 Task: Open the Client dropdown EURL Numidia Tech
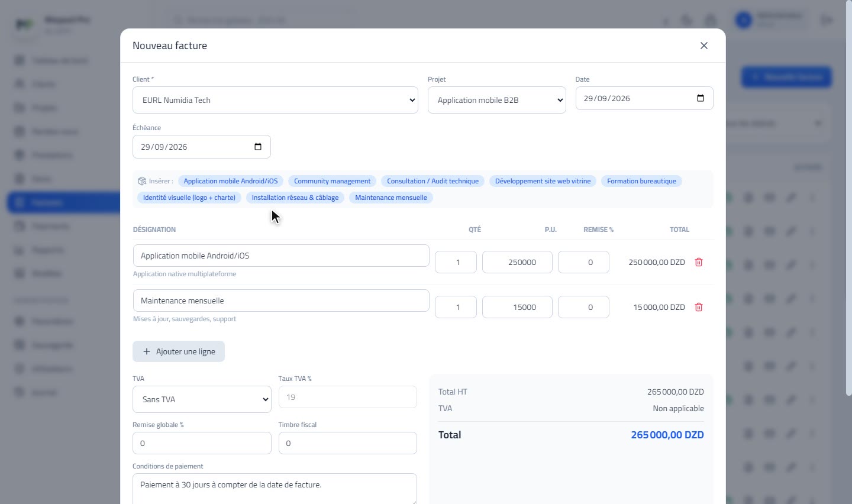tap(275, 100)
